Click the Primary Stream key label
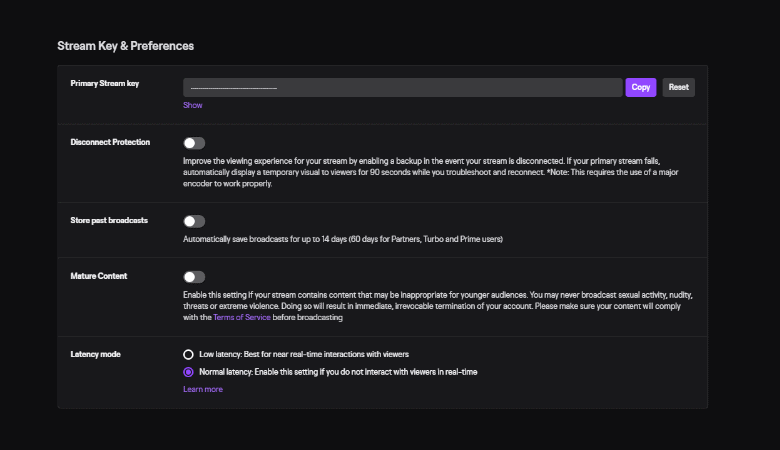 tap(104, 84)
